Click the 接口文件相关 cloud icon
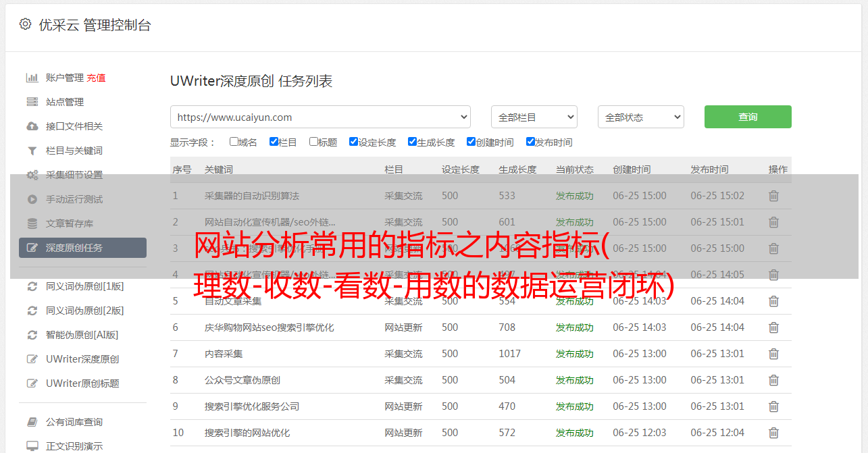Screen dimensions: 868x453 (32, 126)
